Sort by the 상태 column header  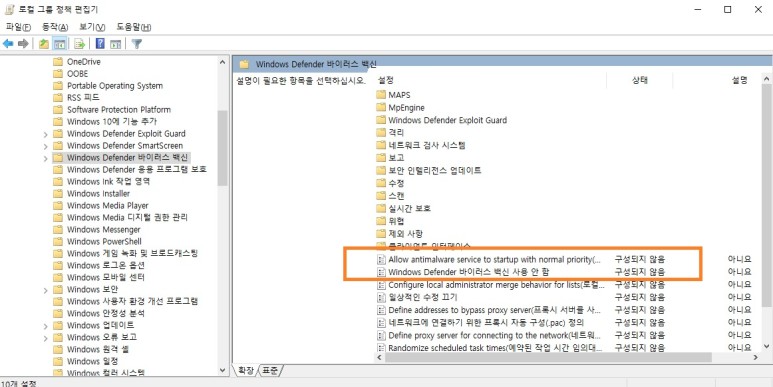[x=639, y=80]
